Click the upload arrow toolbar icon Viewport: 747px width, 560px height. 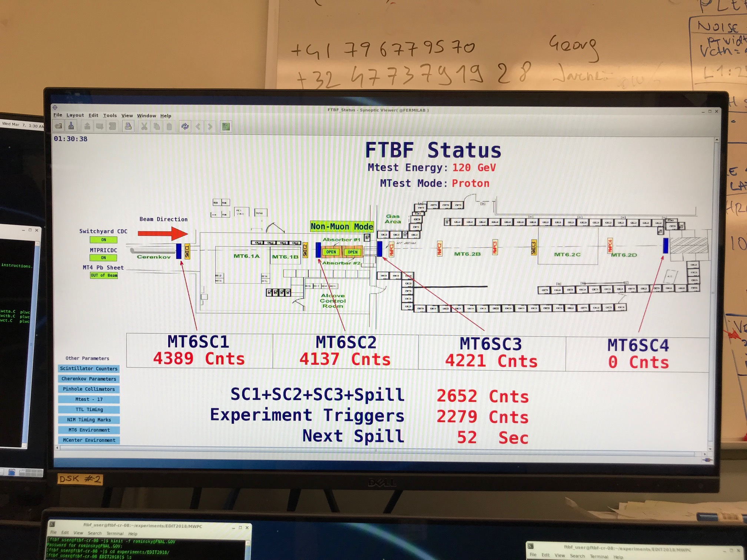pyautogui.click(x=87, y=126)
